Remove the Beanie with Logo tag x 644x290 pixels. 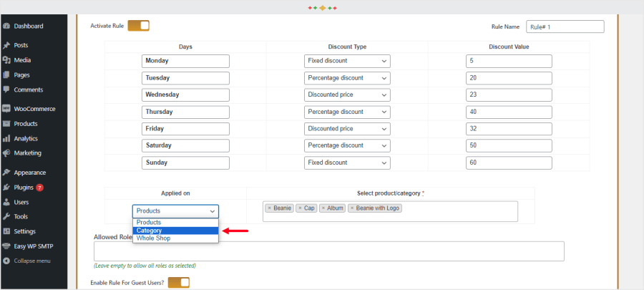pyautogui.click(x=352, y=208)
